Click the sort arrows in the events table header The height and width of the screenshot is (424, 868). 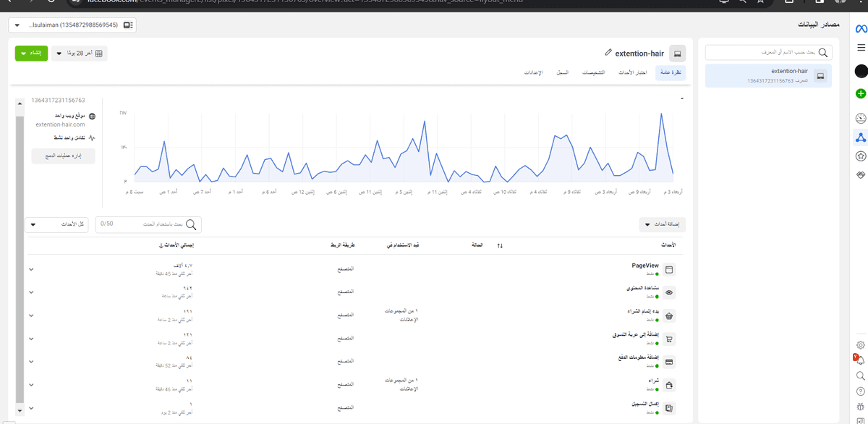(499, 246)
